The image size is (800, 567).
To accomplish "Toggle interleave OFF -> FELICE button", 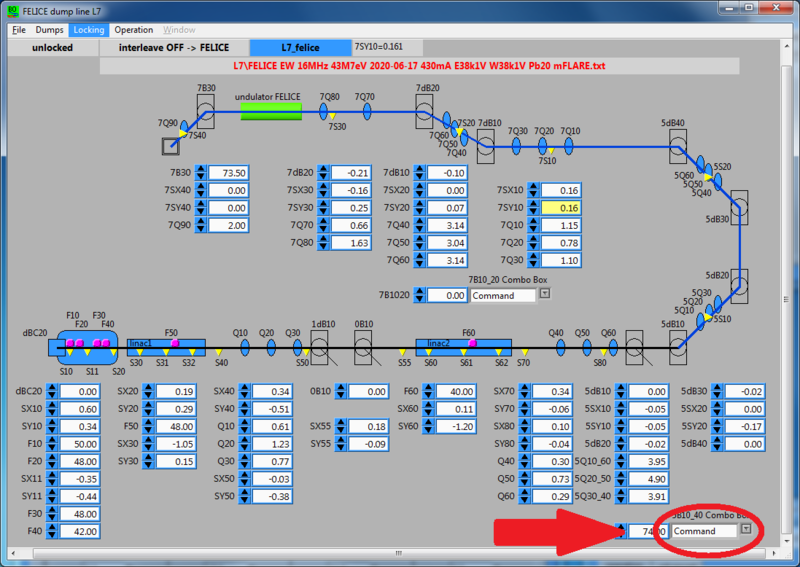I will tap(173, 47).
